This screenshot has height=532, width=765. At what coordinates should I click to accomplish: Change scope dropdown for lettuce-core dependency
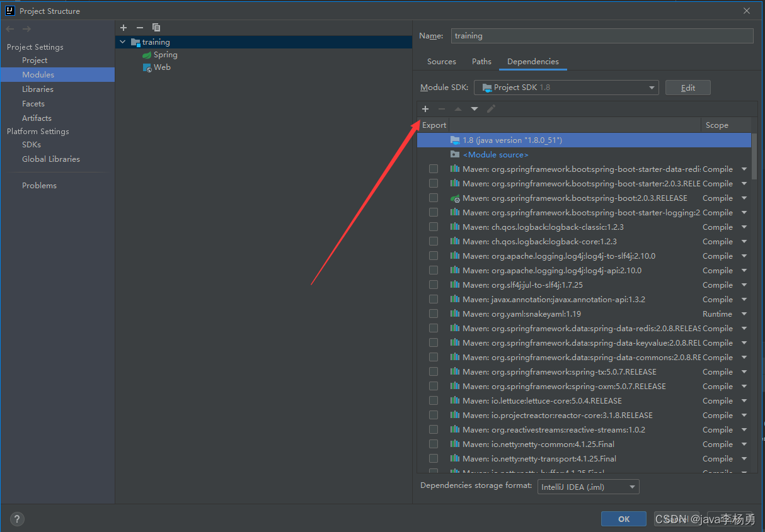(x=744, y=400)
